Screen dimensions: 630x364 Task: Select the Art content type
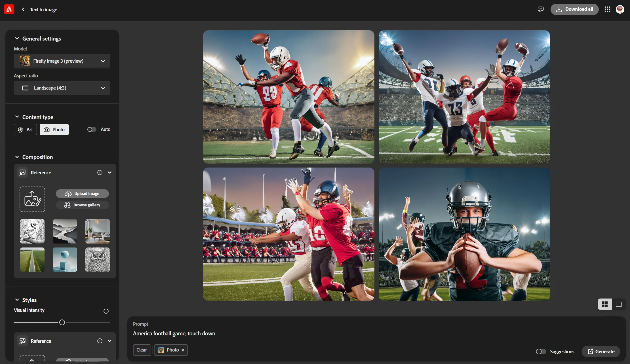26,130
